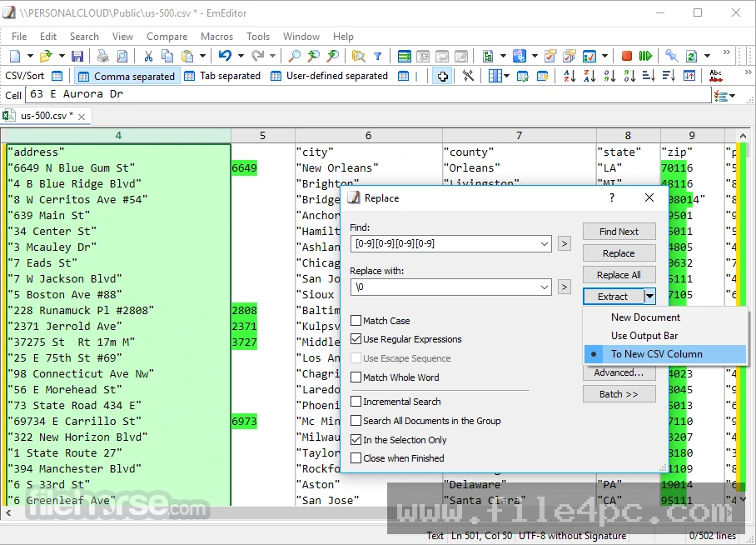The width and height of the screenshot is (756, 545).
Task: Uncheck In the Selection Only
Action: (356, 440)
